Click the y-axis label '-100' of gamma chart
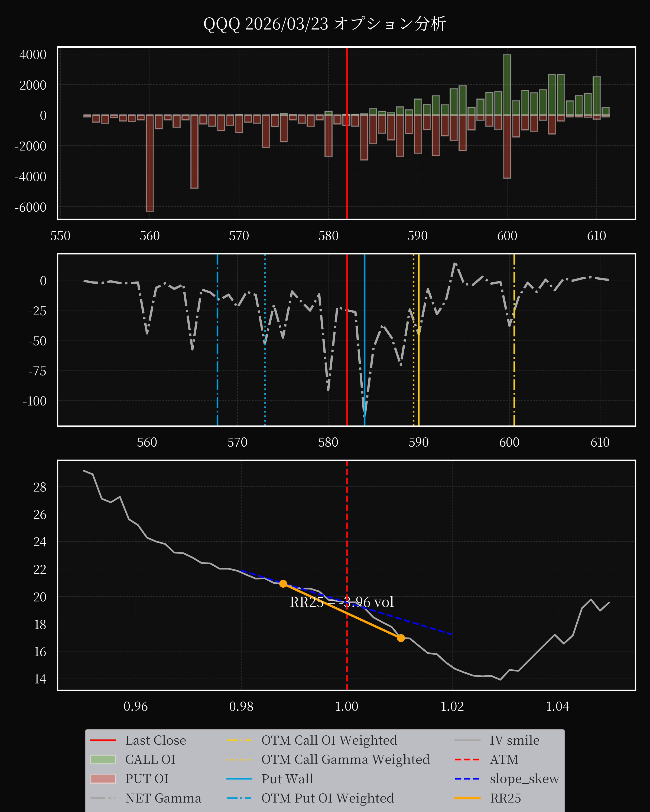650x812 pixels. pos(35,401)
